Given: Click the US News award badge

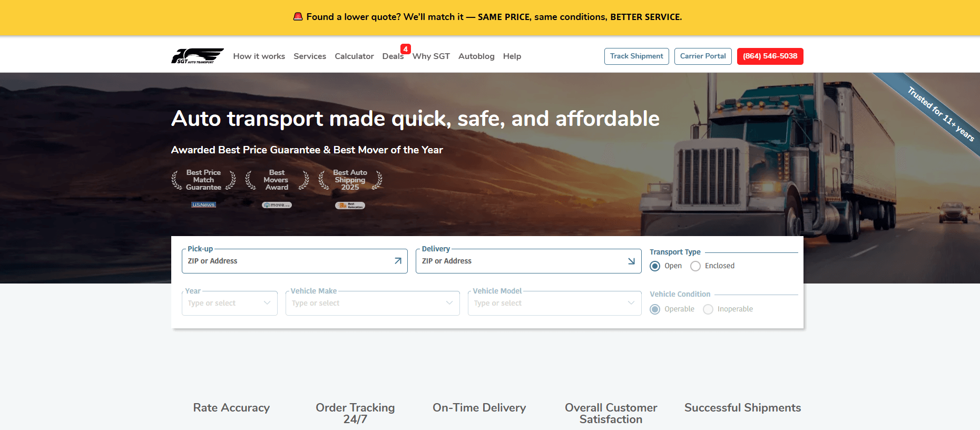Looking at the screenshot, I should tap(203, 205).
